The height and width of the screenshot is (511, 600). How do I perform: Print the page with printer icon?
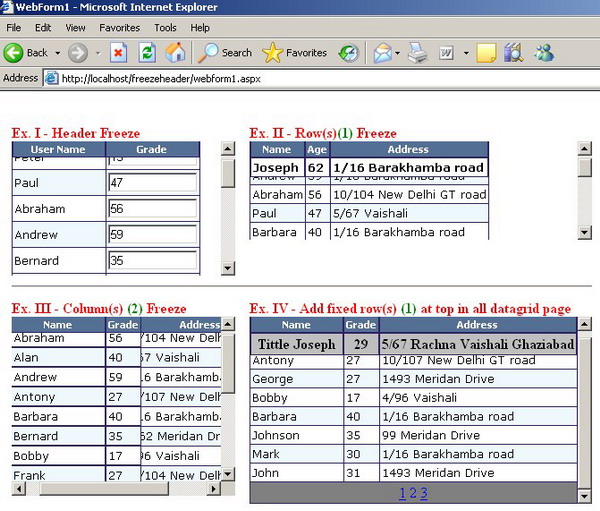tap(417, 53)
